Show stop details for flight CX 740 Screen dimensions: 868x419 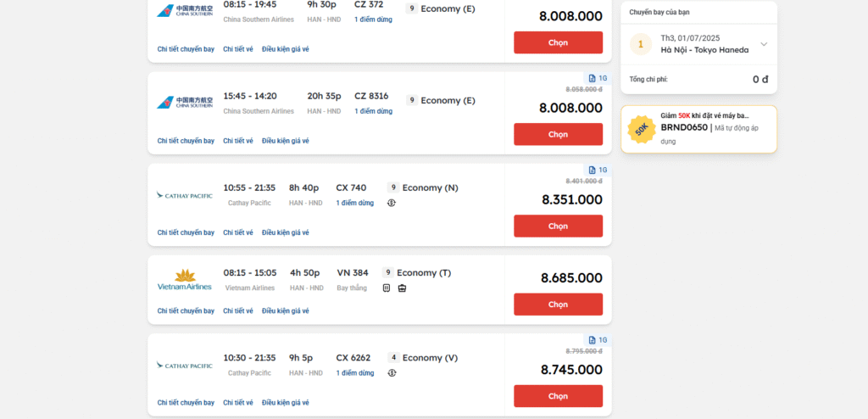tap(354, 203)
